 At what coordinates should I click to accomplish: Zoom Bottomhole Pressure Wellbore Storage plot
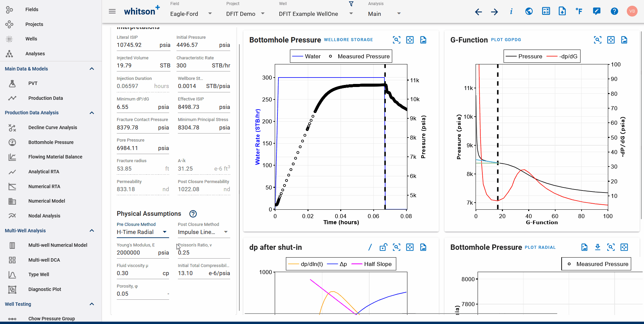pyautogui.click(x=397, y=40)
